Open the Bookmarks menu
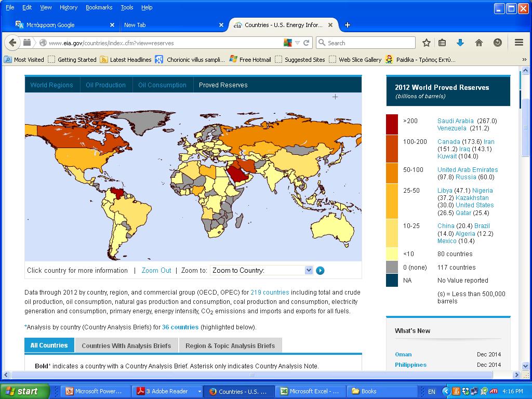Viewport: 532px width, 399px height. (99, 7)
